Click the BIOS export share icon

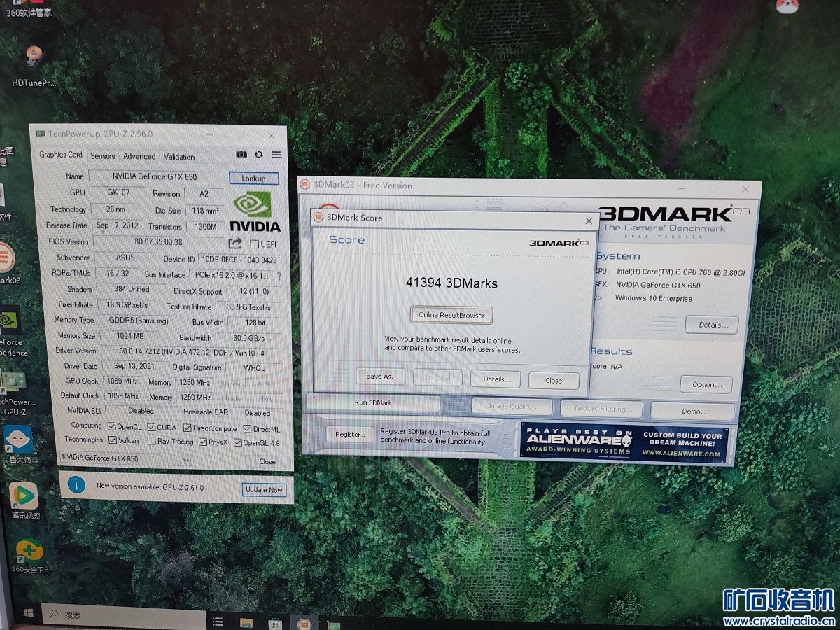(x=235, y=243)
